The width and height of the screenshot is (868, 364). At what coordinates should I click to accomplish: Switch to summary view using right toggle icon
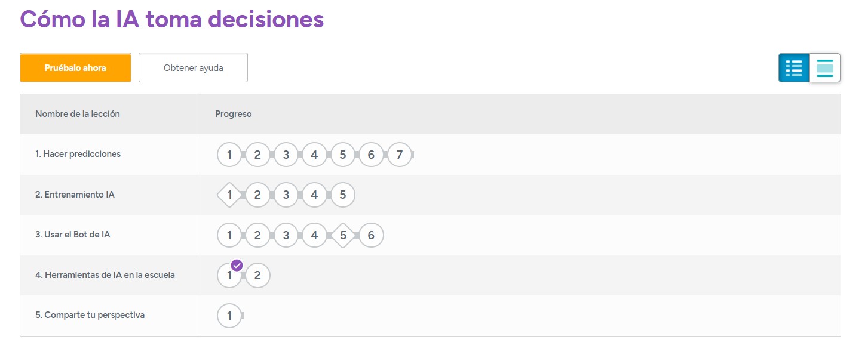coord(824,68)
